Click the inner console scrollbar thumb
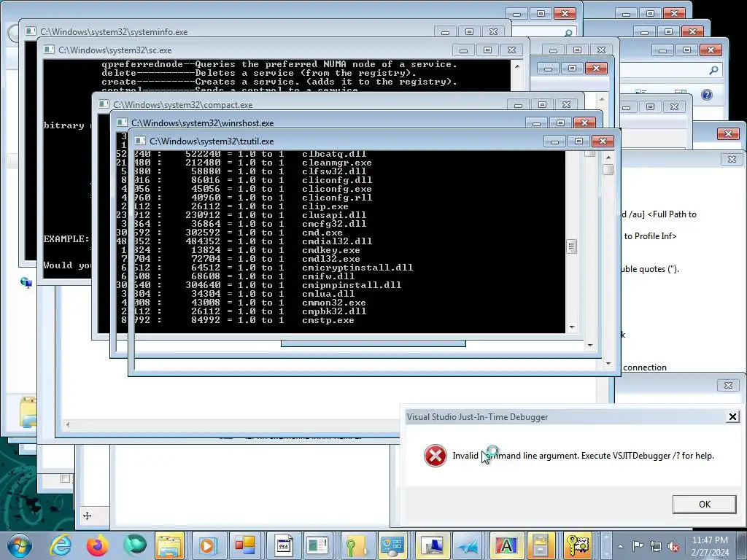747x560 pixels. click(571, 246)
